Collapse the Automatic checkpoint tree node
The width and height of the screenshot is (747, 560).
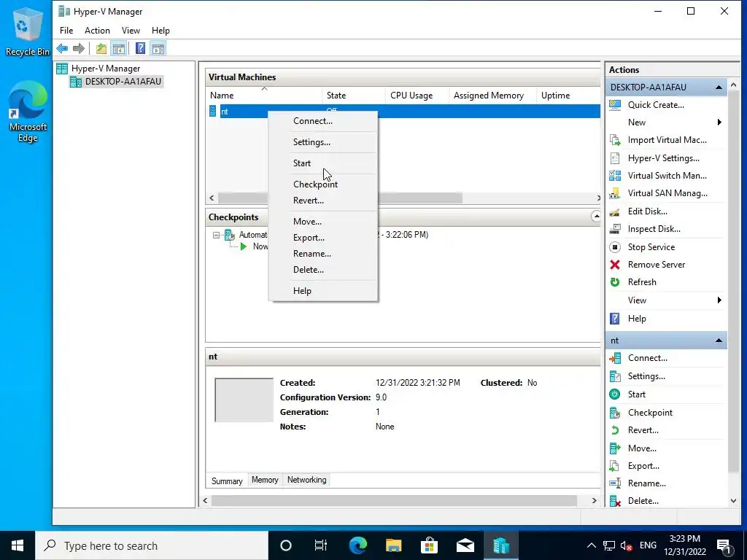point(216,235)
